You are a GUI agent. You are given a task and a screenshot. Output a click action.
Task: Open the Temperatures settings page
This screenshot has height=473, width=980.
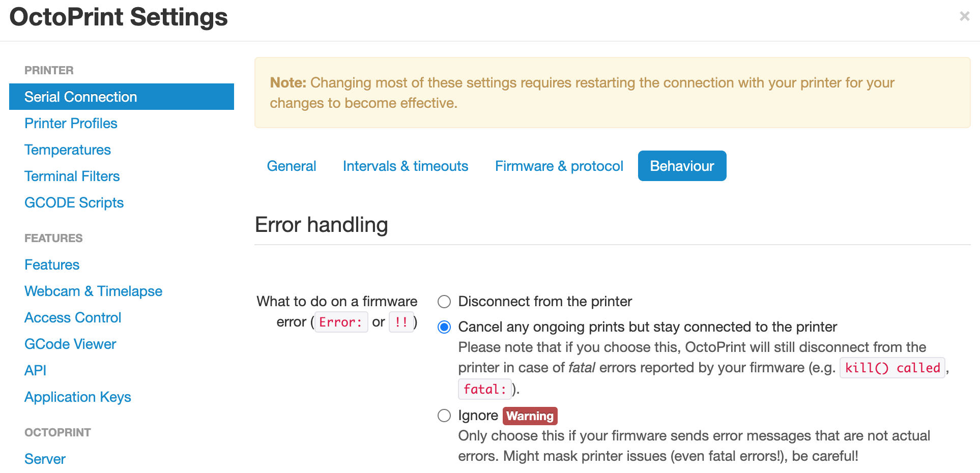(68, 150)
